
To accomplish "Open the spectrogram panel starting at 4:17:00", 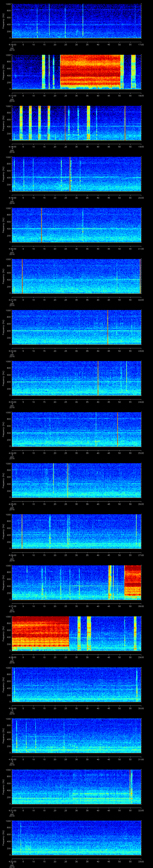I will [x=76, y=72].
